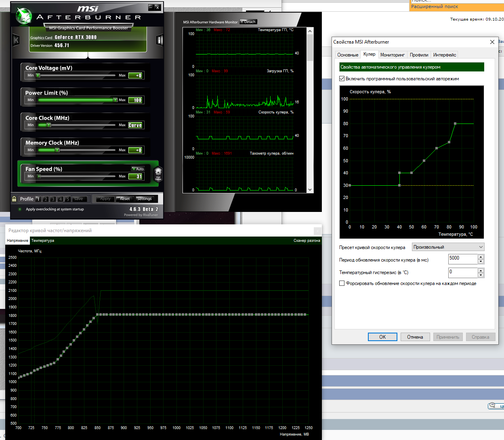
Task: Switch to the Основные tab
Action: pyautogui.click(x=348, y=55)
